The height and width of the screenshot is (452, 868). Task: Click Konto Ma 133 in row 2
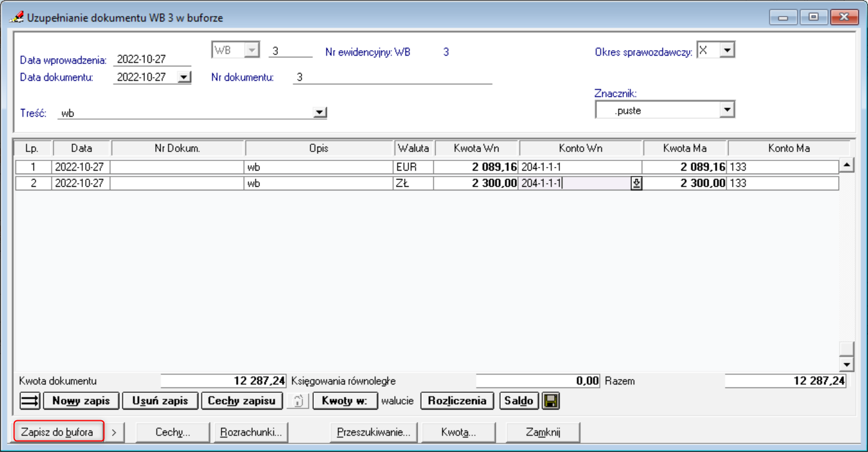click(x=782, y=184)
